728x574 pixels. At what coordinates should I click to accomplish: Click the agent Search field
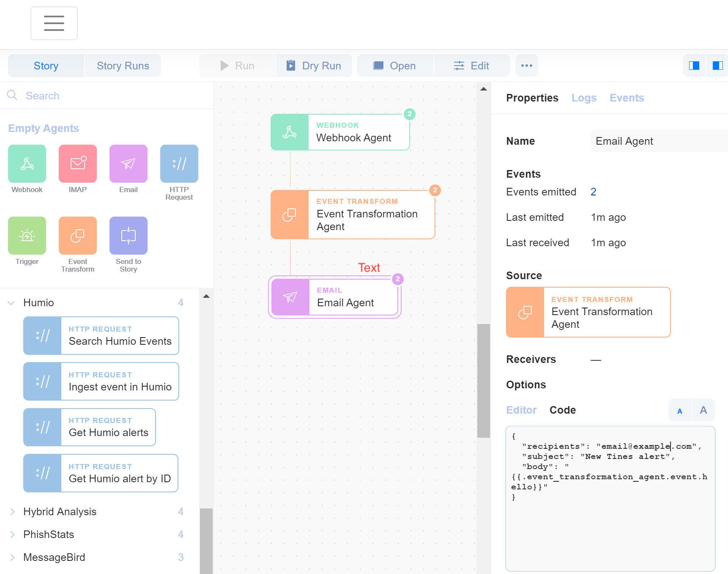106,96
